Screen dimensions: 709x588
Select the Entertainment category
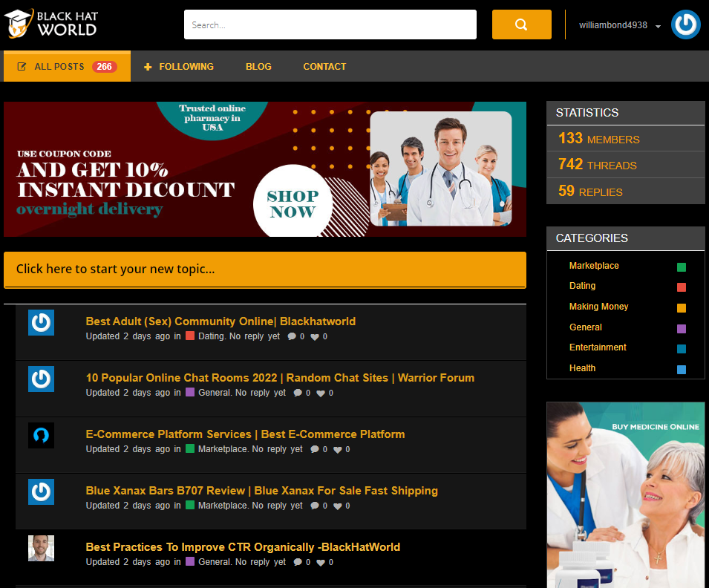[598, 347]
